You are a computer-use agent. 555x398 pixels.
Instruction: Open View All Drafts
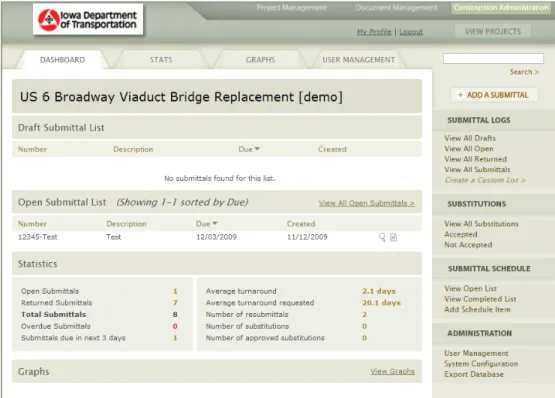[x=470, y=138]
